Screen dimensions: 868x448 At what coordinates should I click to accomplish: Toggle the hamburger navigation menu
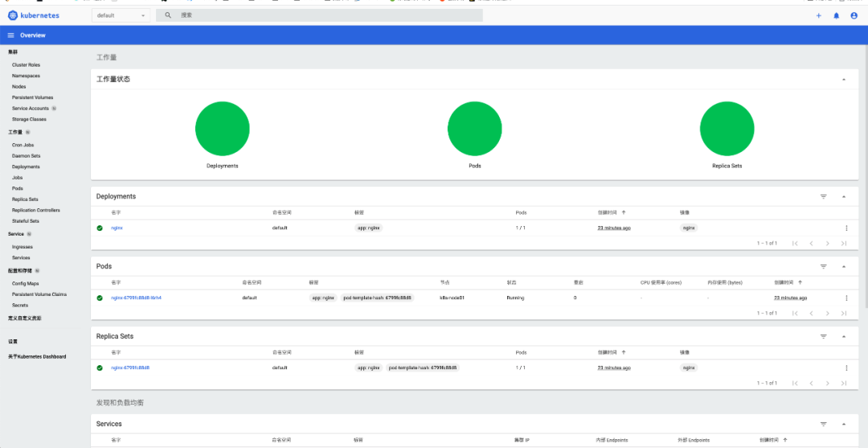coord(11,35)
